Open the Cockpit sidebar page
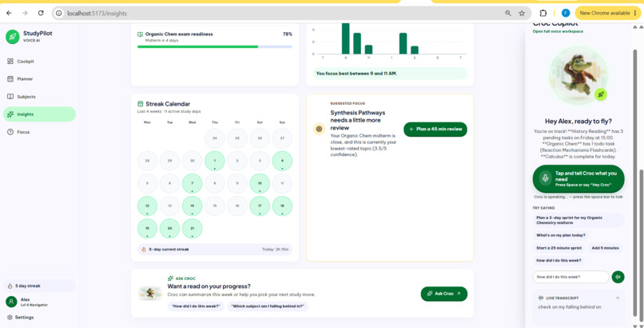The width and height of the screenshot is (644, 328). pyautogui.click(x=39, y=62)
